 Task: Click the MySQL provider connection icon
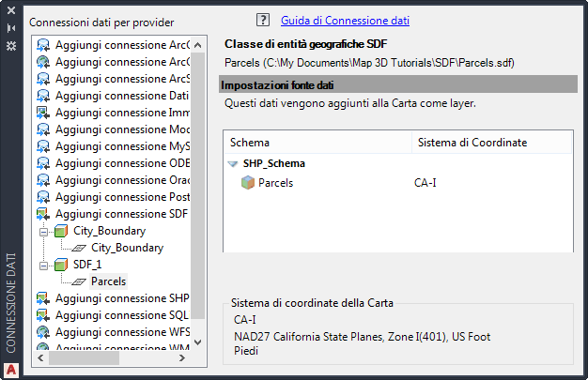(x=43, y=146)
